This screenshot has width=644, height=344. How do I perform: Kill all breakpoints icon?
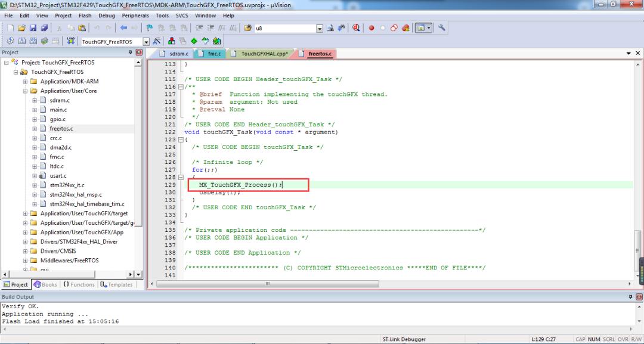tap(406, 28)
